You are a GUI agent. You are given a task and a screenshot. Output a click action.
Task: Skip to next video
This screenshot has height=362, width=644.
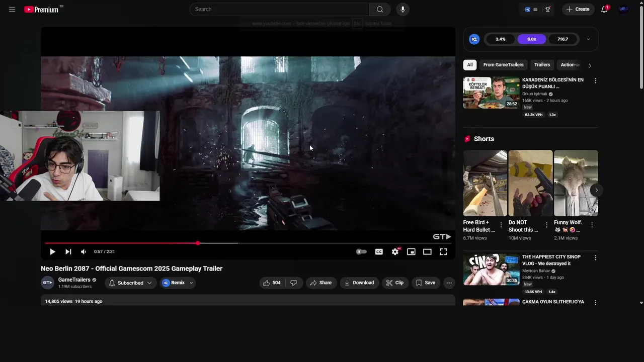68,251
